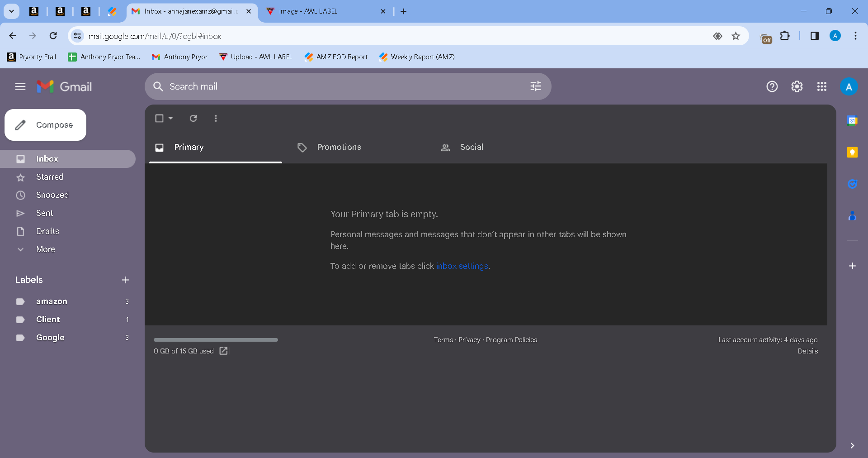Close the Gmail Inbox browser tab
Image resolution: width=868 pixels, height=458 pixels.
[249, 11]
